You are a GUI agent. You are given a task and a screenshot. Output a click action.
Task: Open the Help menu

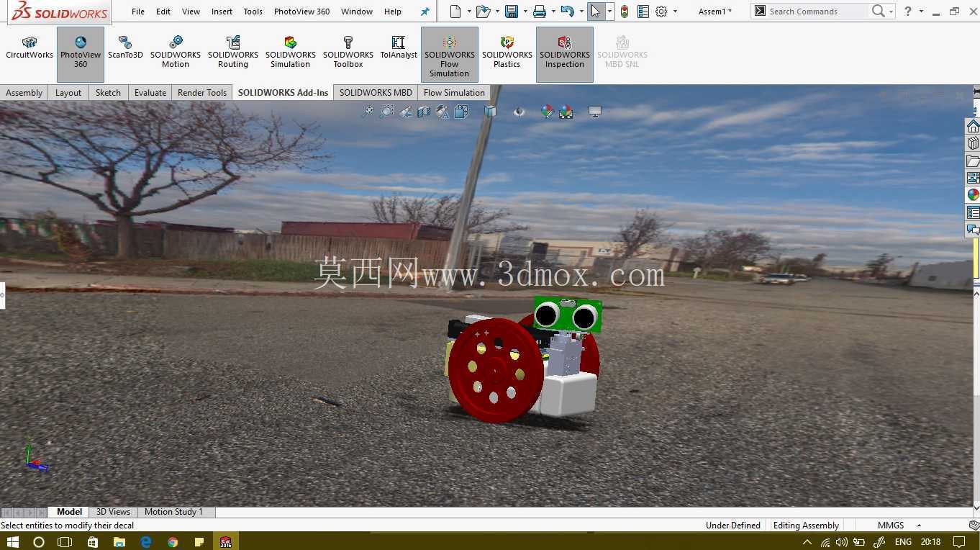point(392,12)
